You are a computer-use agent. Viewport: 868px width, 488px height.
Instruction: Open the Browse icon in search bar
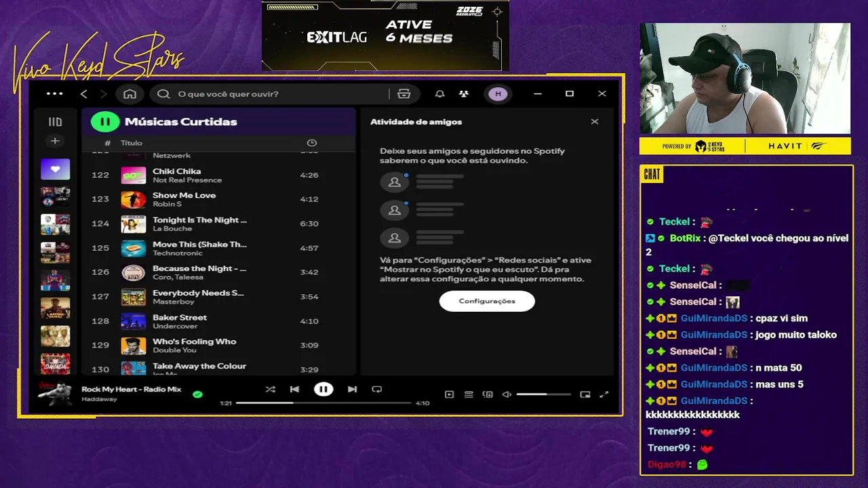pos(404,94)
